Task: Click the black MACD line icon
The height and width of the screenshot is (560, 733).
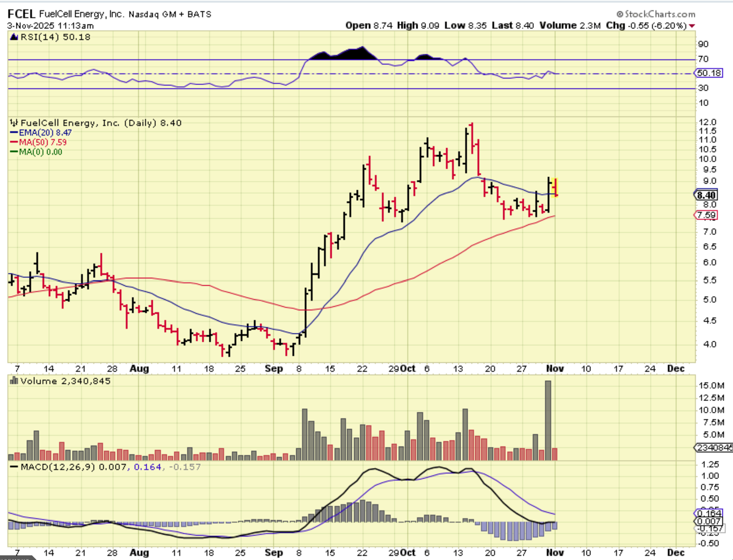Action: (x=14, y=467)
